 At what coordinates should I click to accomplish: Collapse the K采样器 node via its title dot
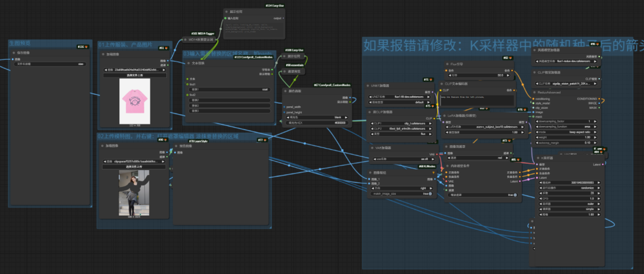tap(539, 158)
